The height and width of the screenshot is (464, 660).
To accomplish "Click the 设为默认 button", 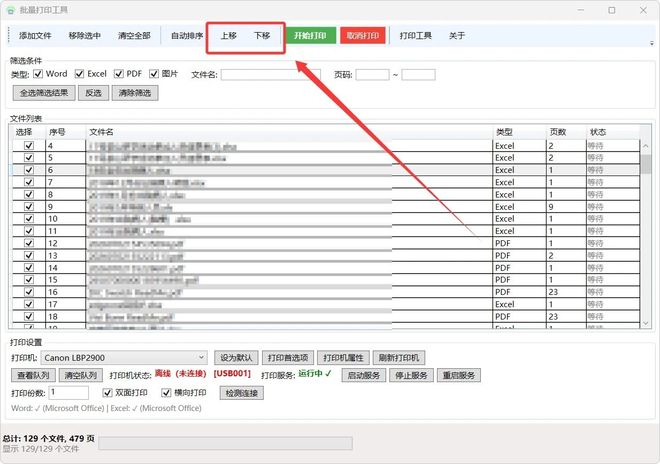I will tap(236, 358).
